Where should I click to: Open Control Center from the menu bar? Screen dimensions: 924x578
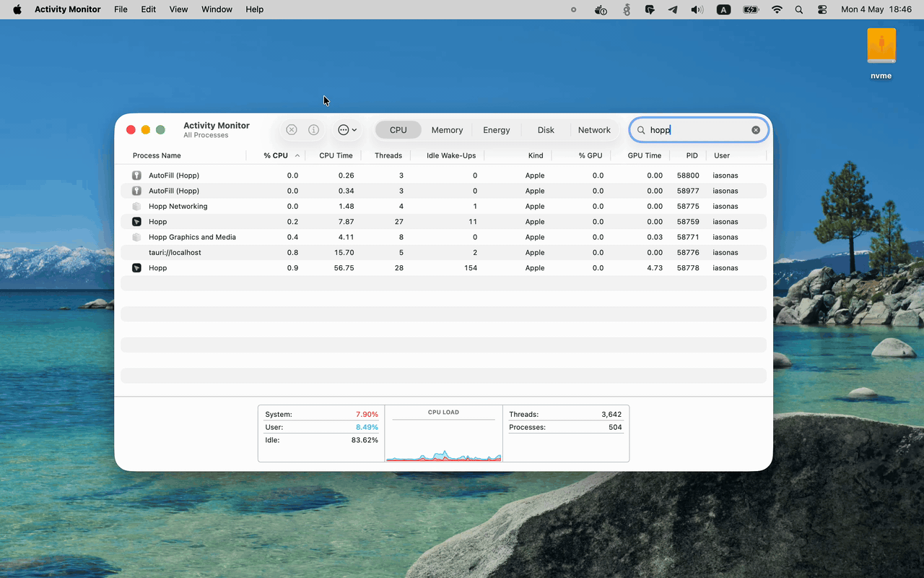[x=822, y=9]
